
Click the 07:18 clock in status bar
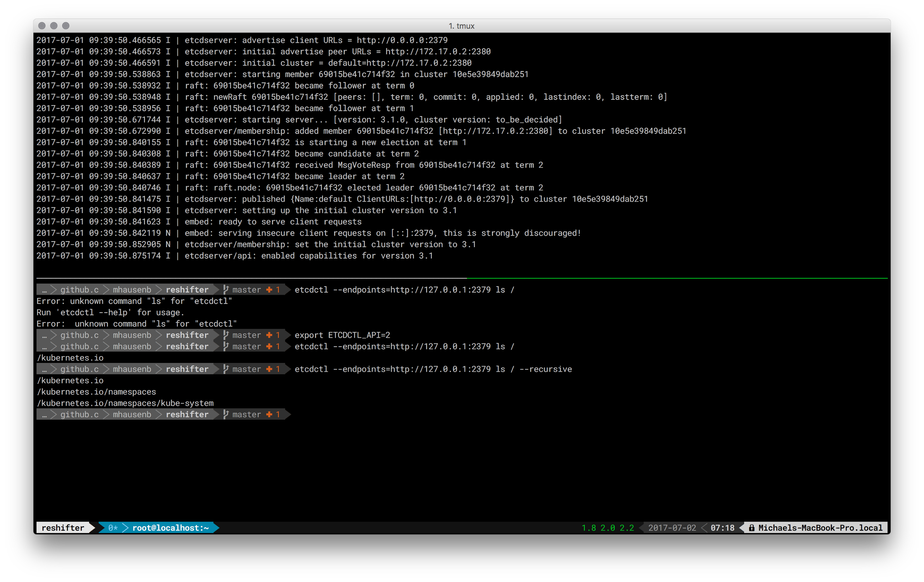tap(722, 528)
